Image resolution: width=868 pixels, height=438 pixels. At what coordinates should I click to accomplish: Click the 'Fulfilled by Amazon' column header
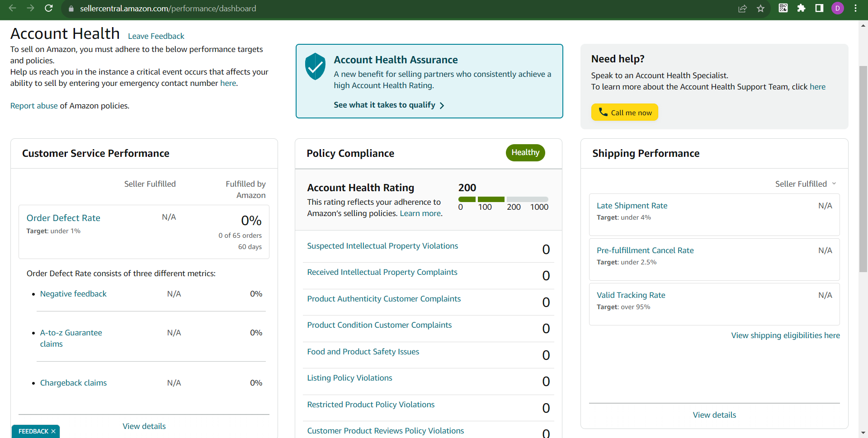click(245, 189)
